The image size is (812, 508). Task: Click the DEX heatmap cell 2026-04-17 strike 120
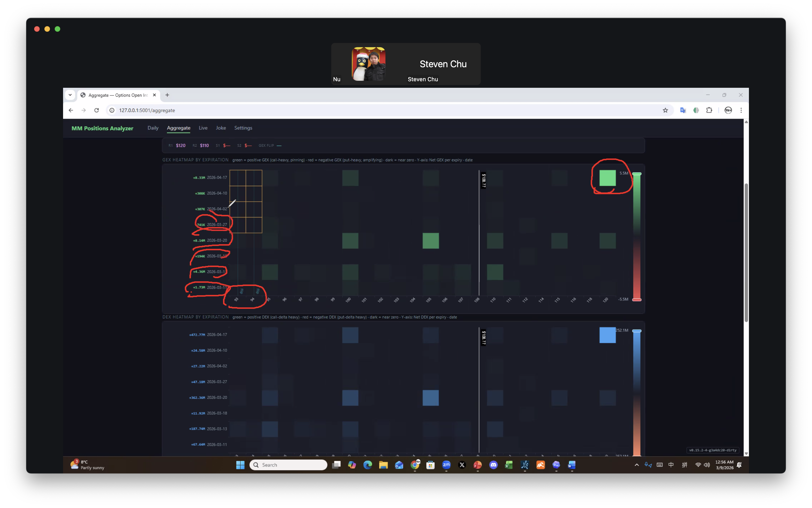[607, 335]
